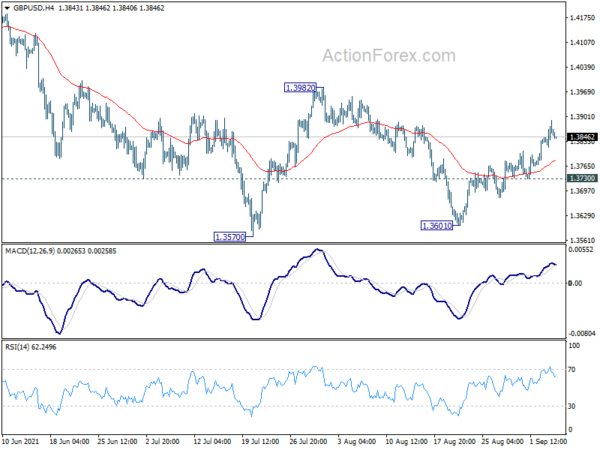Click the 10 Jun 2021 date label
600x450 pixels.
pyautogui.click(x=21, y=442)
